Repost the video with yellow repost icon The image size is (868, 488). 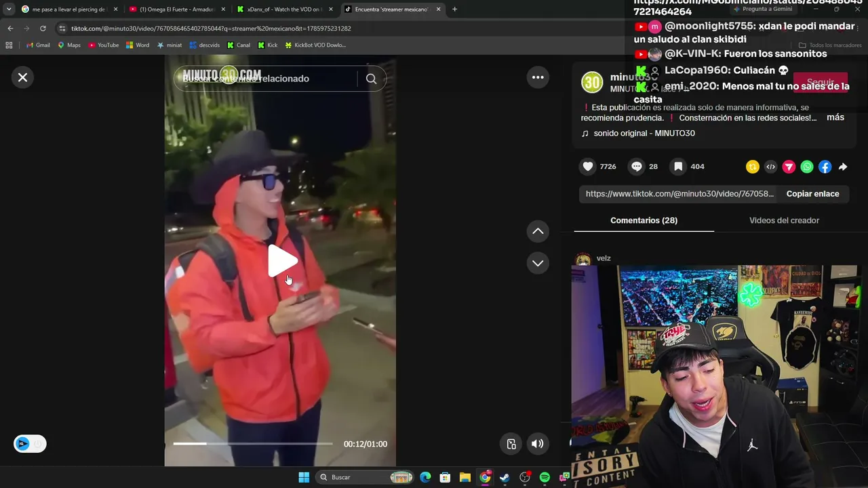click(753, 167)
